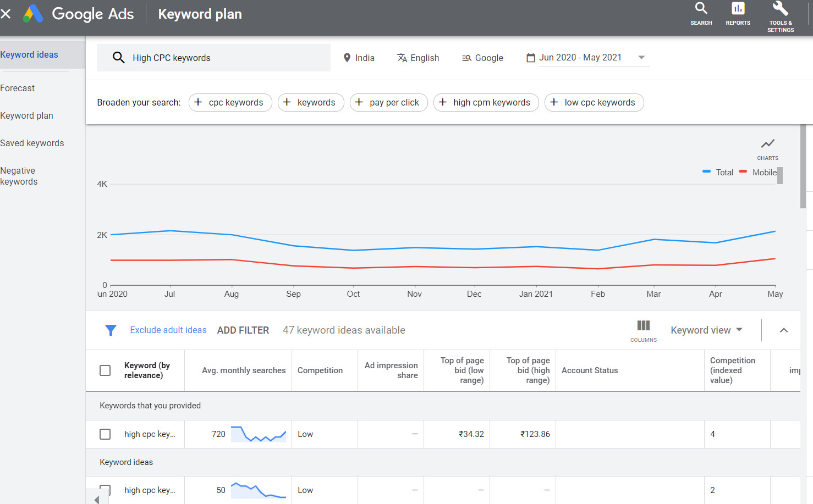Open the Reports icon

pyautogui.click(x=738, y=14)
